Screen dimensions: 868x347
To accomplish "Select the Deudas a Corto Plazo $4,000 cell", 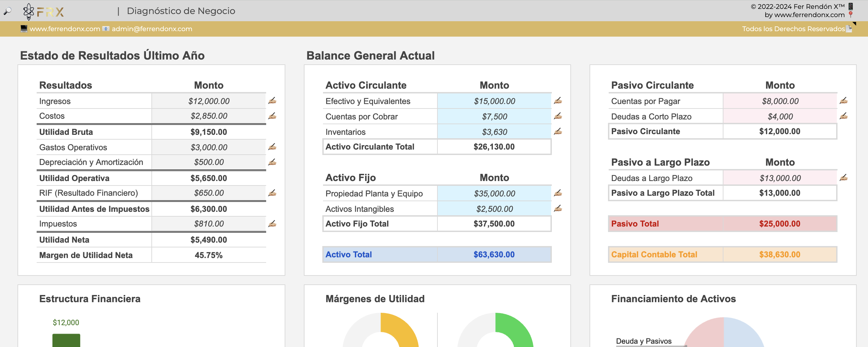I will click(x=780, y=117).
